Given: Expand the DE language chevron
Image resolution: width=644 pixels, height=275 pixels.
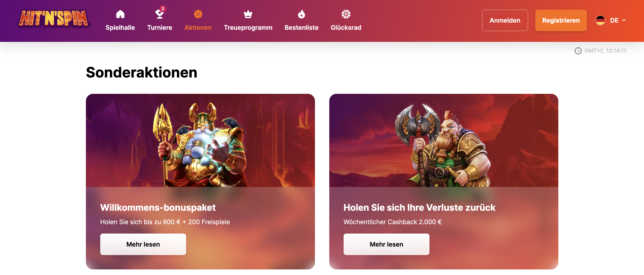Looking at the screenshot, I should click(x=624, y=20).
